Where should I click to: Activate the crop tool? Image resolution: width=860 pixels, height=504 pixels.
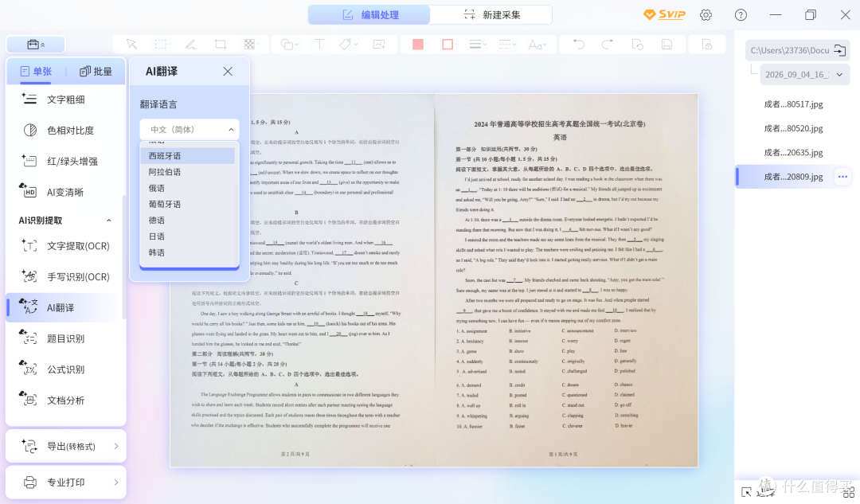point(220,45)
